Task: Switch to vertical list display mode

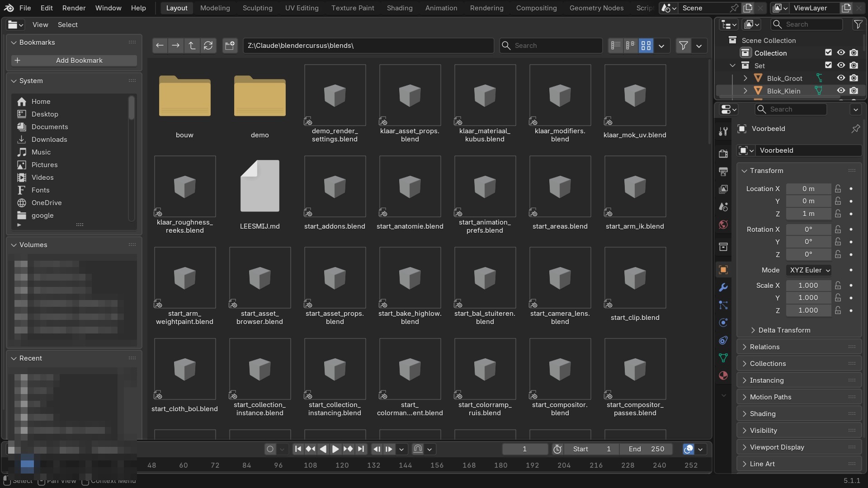Action: (616, 46)
